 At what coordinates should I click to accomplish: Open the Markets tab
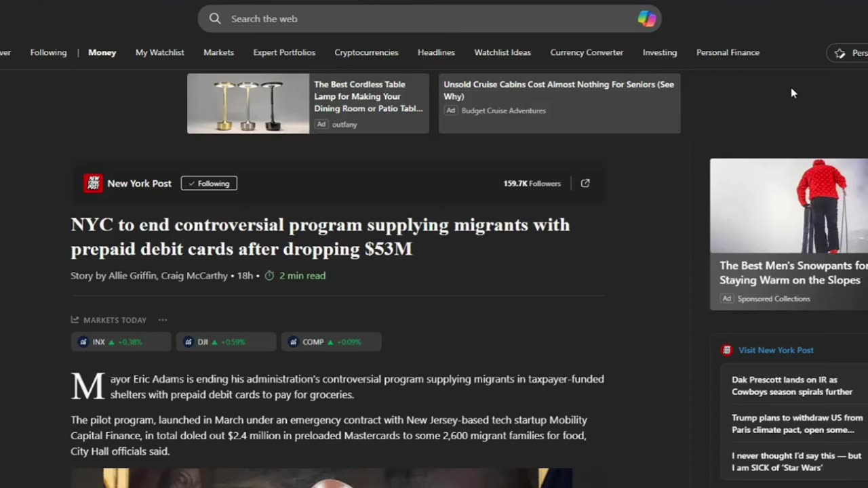[218, 53]
